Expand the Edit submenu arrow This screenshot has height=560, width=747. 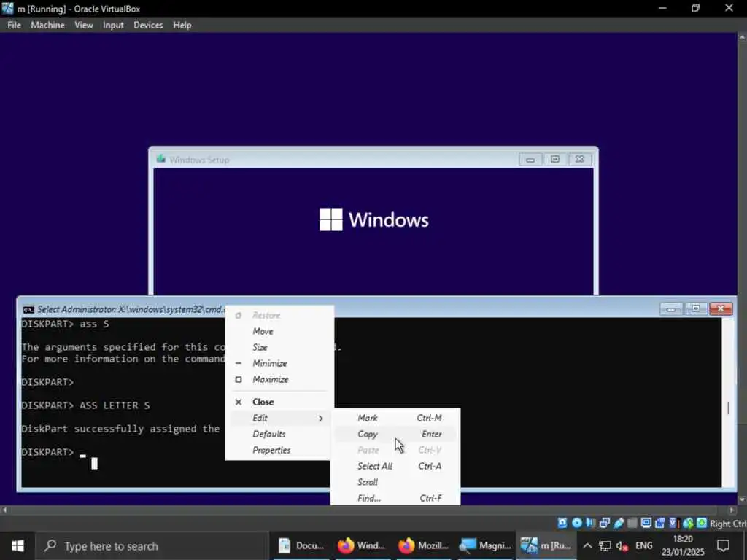click(321, 418)
